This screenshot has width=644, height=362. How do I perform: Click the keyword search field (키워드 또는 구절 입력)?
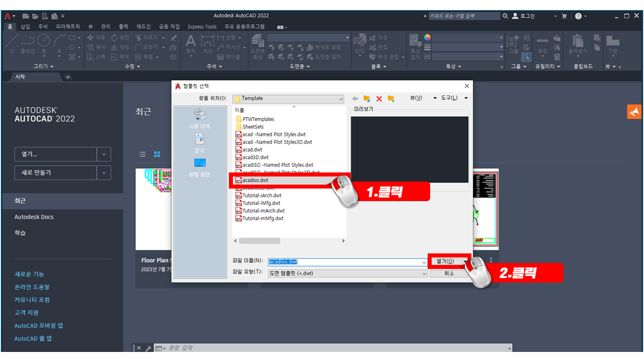tap(464, 16)
